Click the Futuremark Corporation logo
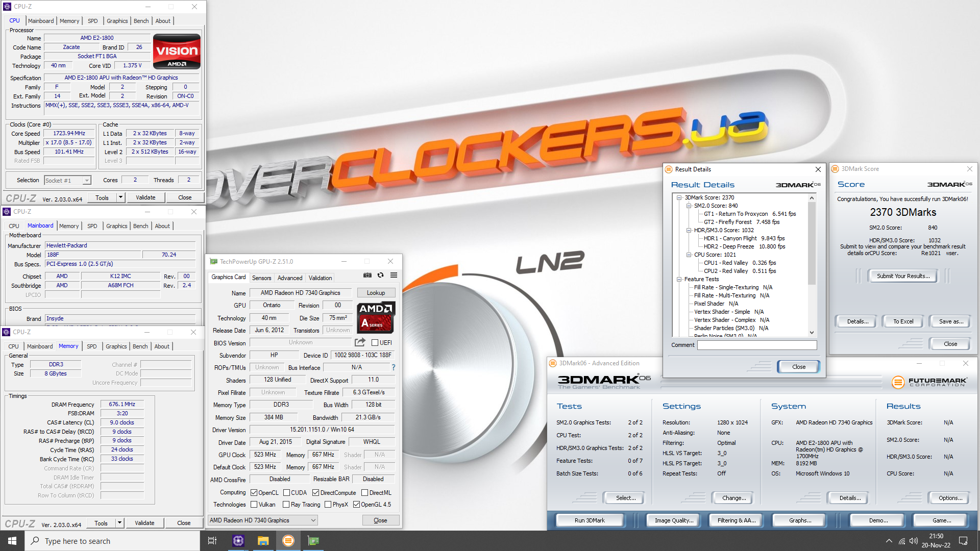The width and height of the screenshot is (980, 551). tap(929, 382)
